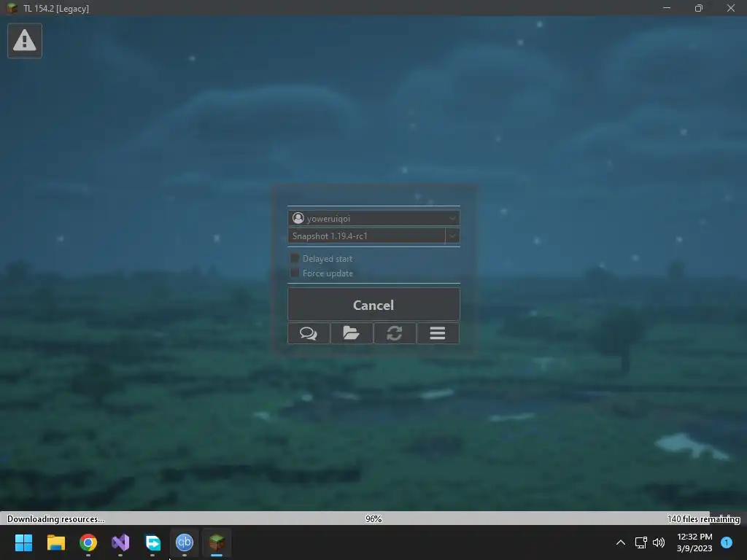Open the notification badge icon
This screenshot has width=747, height=560.
tap(727, 542)
